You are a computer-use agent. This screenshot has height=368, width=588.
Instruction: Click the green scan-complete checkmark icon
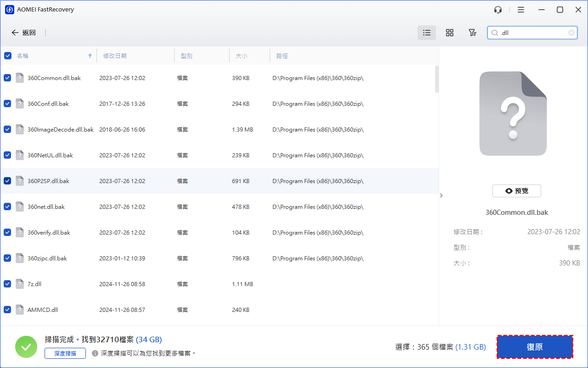(x=26, y=347)
